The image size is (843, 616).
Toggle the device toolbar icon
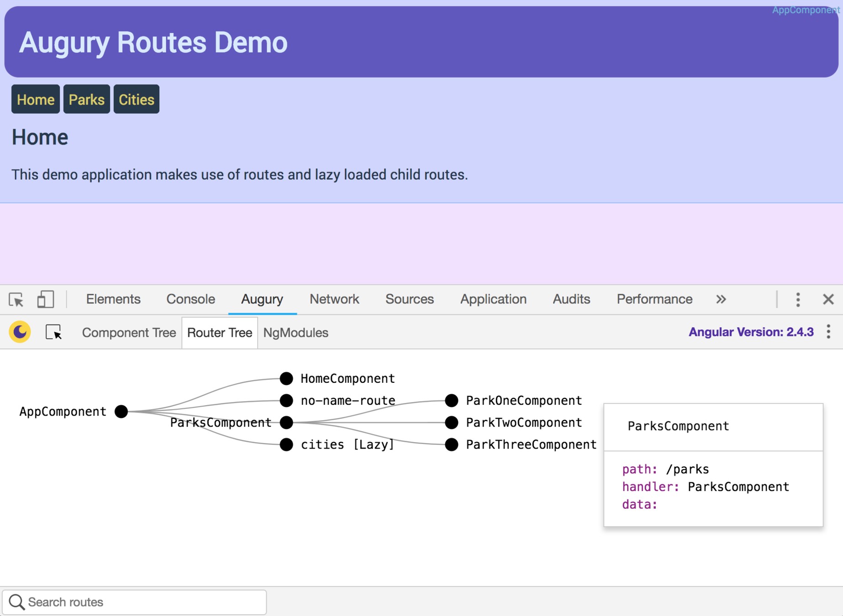click(45, 299)
